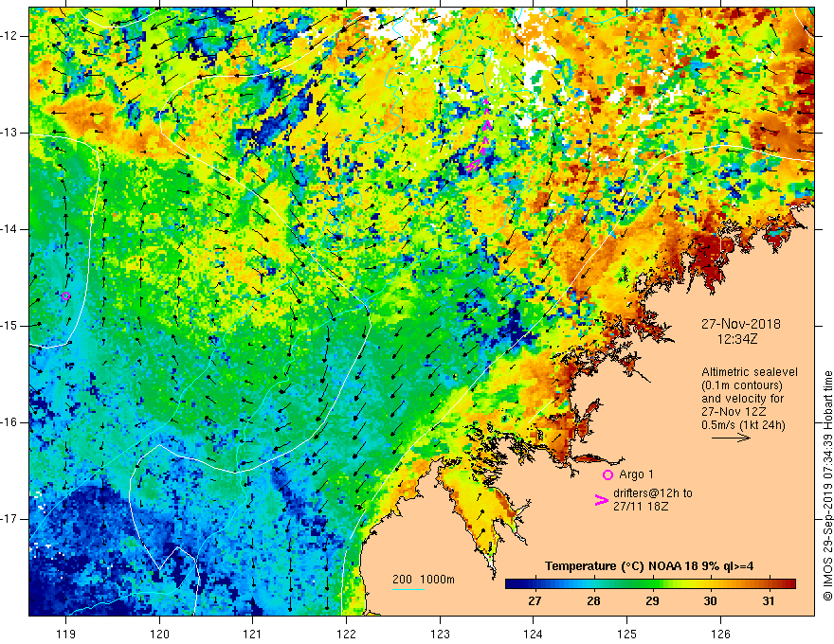Click the -17 latitude axis label
Screen dimensions: 834x644
tap(9, 519)
